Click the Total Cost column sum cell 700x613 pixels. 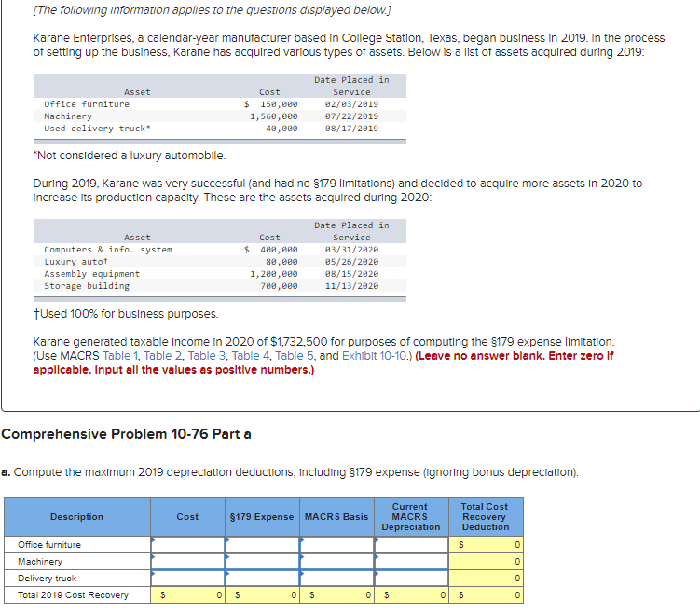pos(187,595)
